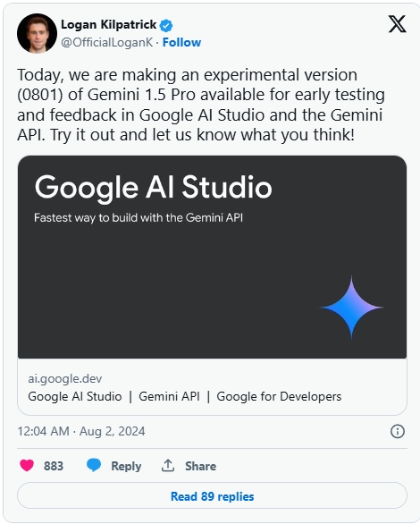Follow Logan Kilpatrick

click(181, 42)
